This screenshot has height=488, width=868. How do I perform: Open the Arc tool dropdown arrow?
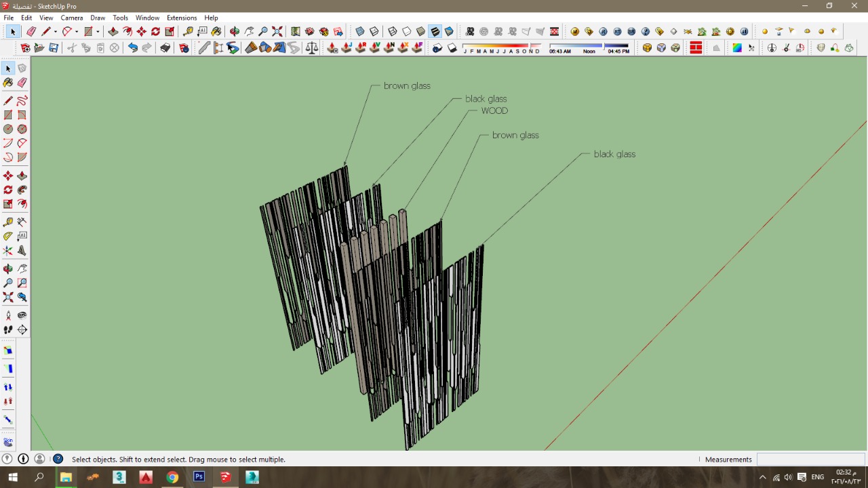[x=77, y=32]
